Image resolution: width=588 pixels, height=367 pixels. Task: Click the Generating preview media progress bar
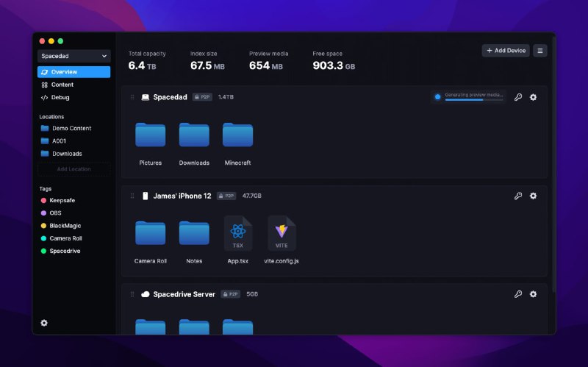tap(473, 99)
